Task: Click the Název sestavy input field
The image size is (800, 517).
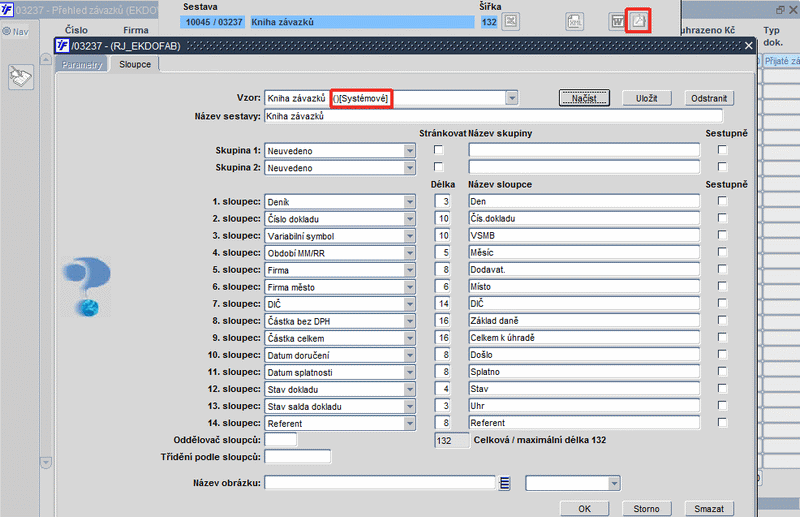Action: [x=493, y=116]
